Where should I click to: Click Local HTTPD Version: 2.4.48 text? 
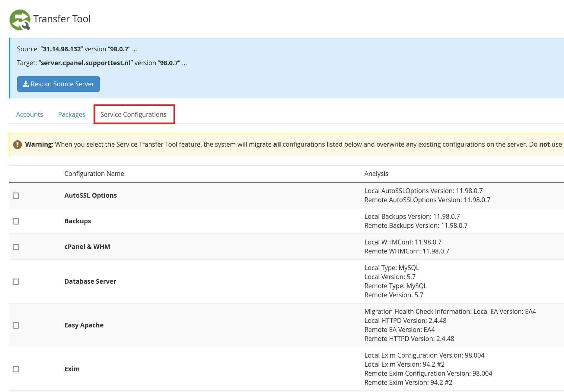[x=406, y=321]
